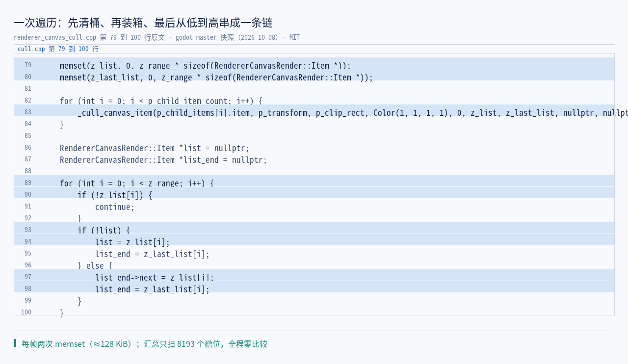Click line number 92
Screen dimensions: 628x364
click(x=27, y=218)
